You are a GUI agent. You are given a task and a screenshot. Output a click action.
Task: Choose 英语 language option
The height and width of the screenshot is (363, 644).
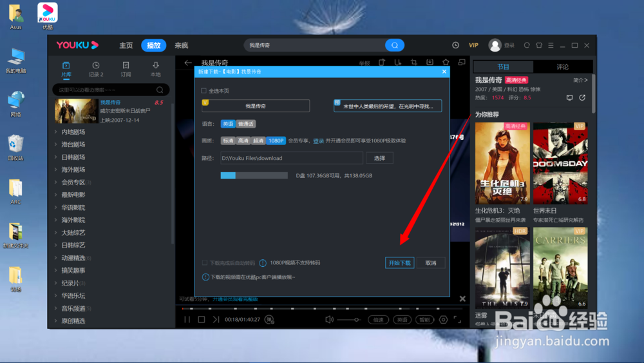tap(228, 124)
